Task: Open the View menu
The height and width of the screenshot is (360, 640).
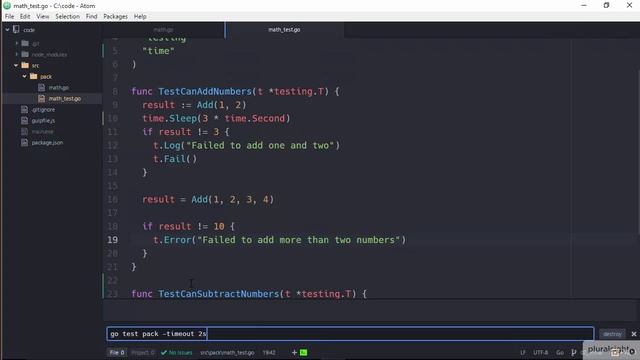Action: tap(42, 16)
